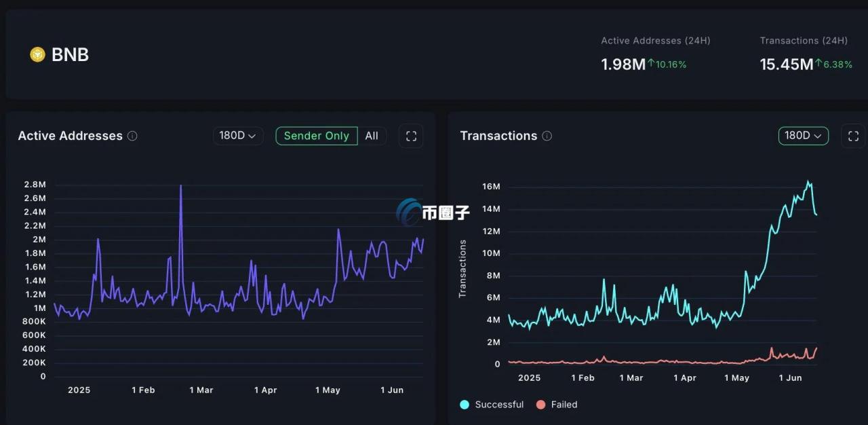Image resolution: width=868 pixels, height=425 pixels.
Task: Click the Failed legend label
Action: [564, 405]
